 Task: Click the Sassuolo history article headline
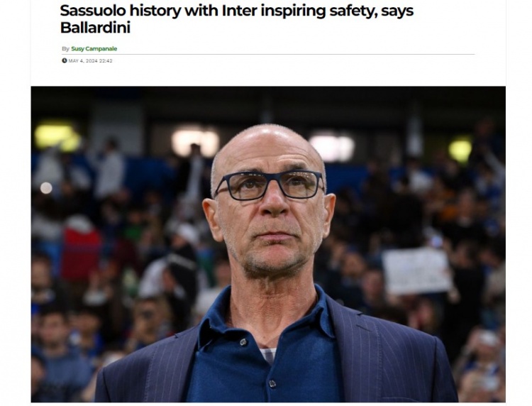[x=236, y=19]
